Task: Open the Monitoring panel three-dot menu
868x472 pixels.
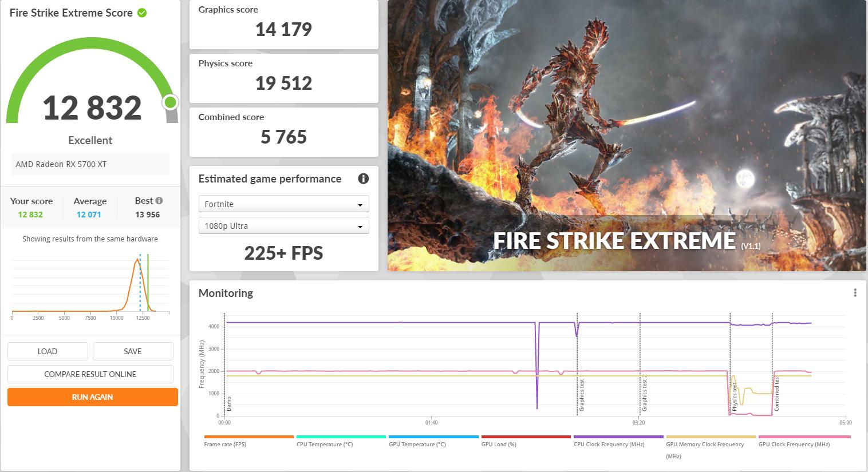Action: tap(855, 292)
